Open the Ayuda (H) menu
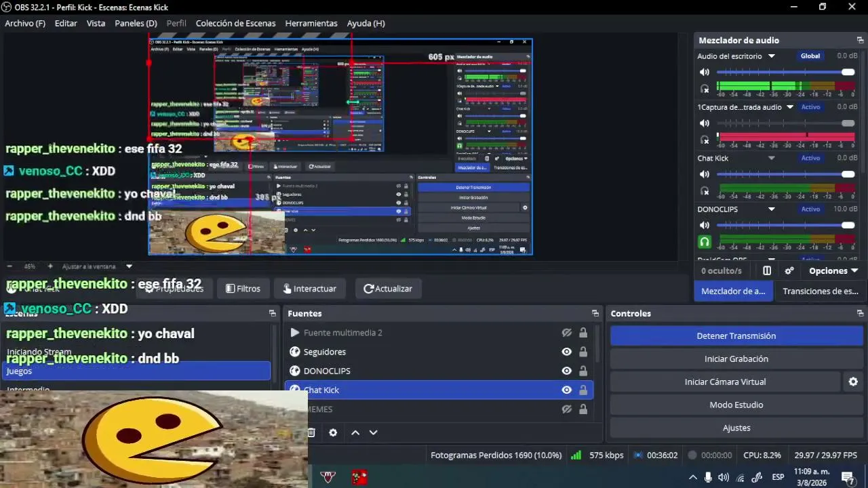Viewport: 868px width, 488px height. click(366, 23)
